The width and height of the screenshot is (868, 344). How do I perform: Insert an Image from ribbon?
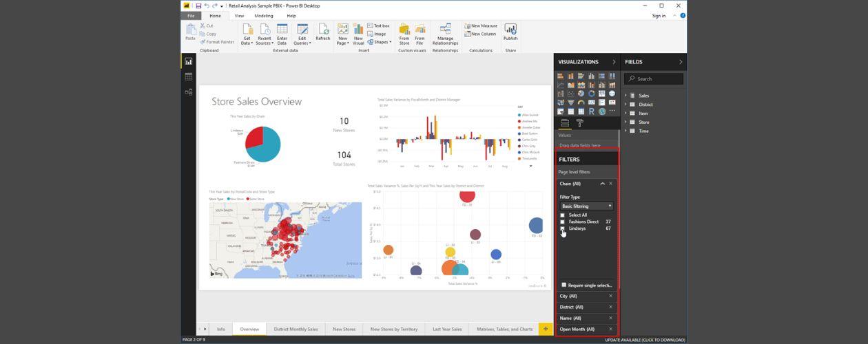377,34
